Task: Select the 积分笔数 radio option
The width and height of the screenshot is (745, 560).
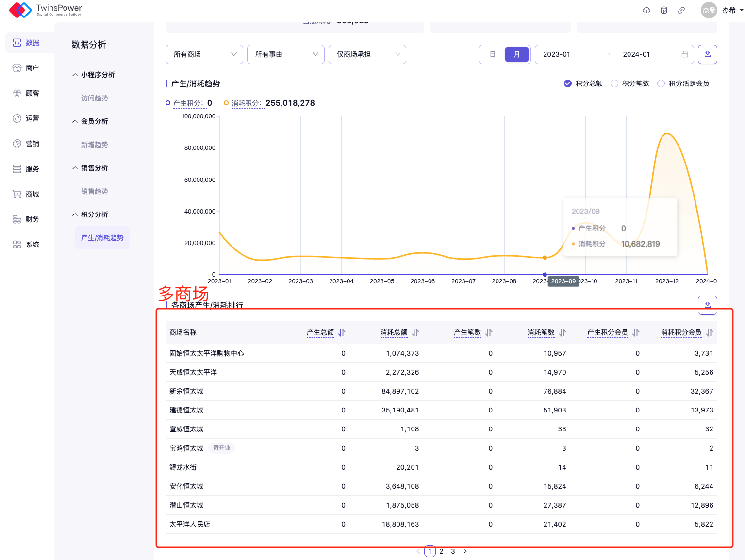Action: point(614,83)
